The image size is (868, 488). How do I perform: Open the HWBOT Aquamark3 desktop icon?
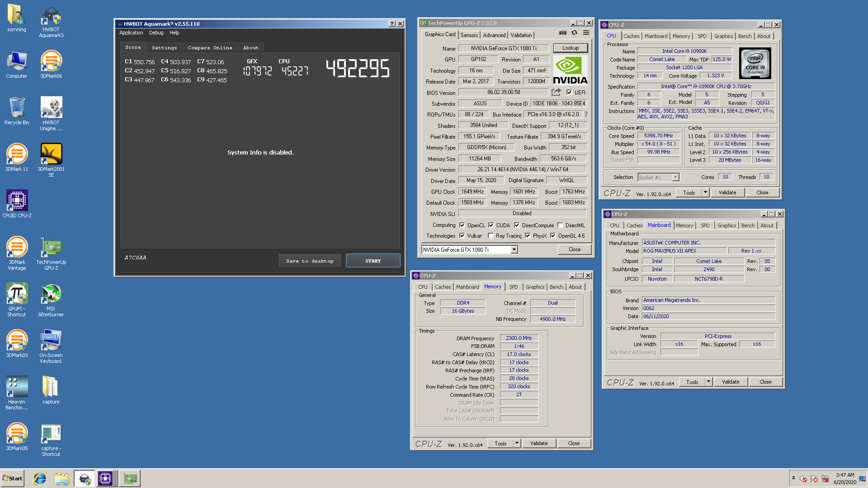click(51, 21)
